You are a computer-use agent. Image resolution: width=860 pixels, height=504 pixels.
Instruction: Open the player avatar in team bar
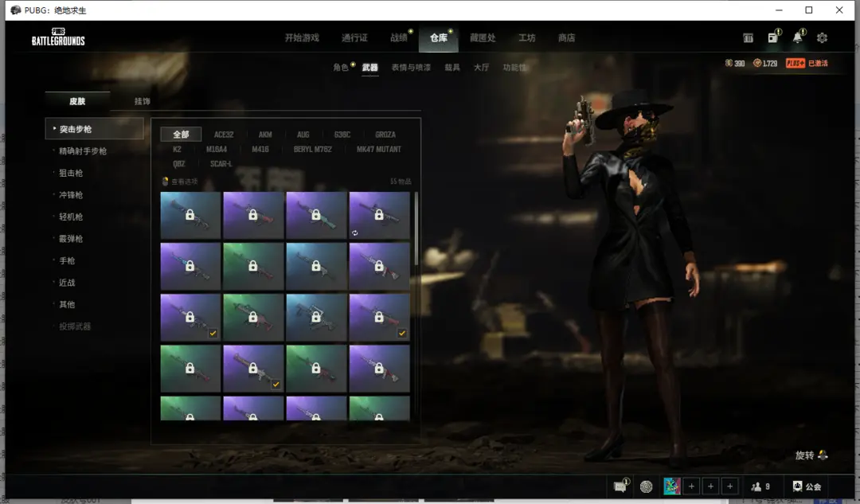pos(671,486)
